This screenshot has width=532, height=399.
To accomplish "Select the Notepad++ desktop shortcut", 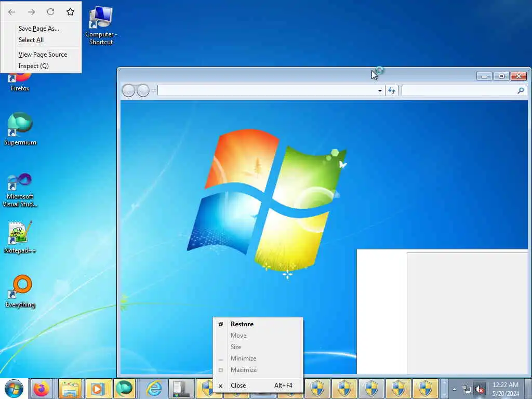I will coord(20,237).
